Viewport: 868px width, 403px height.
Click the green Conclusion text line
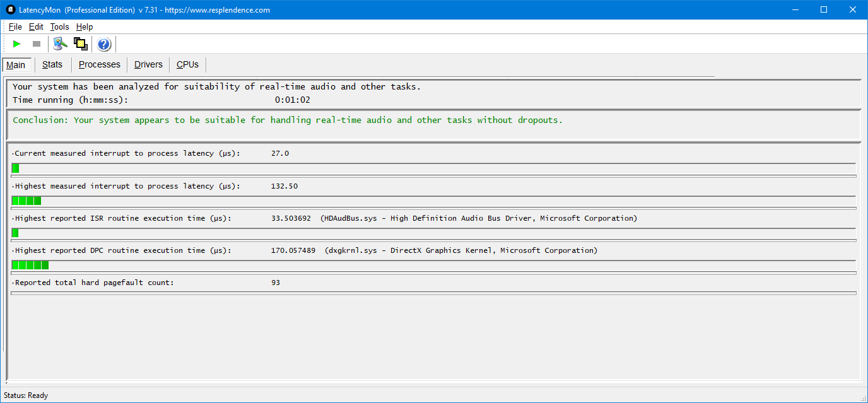287,120
